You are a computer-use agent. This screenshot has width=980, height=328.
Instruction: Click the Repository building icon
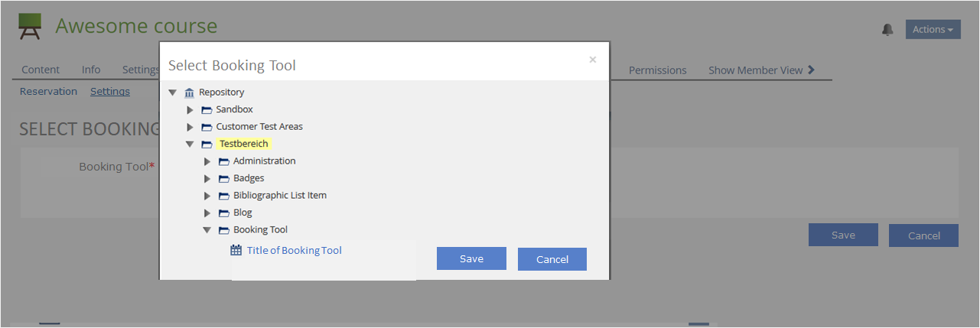point(190,93)
